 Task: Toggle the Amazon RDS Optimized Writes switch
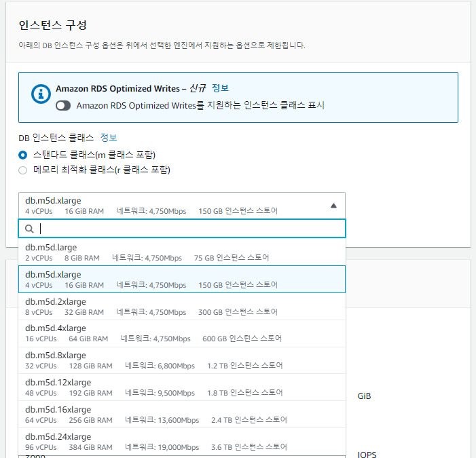(63, 106)
